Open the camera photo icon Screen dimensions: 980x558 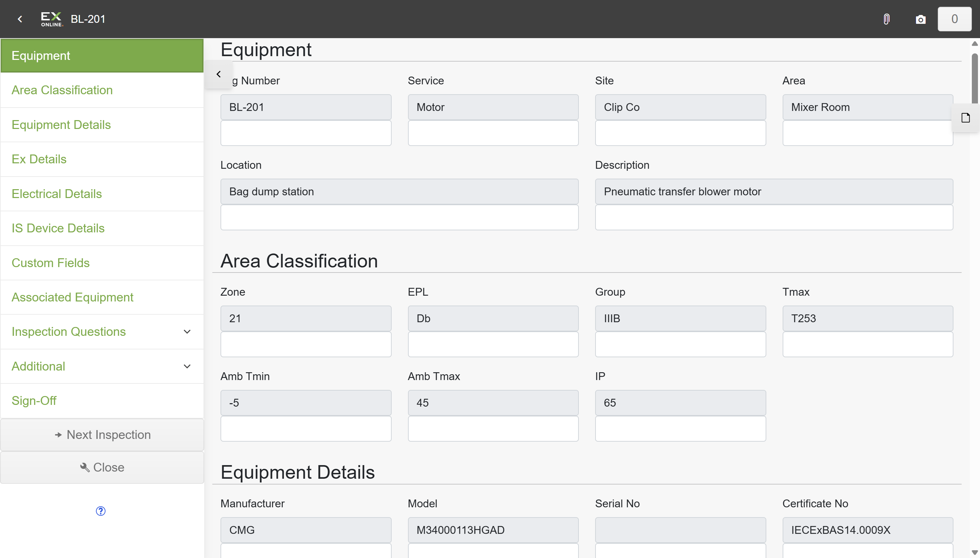(920, 19)
